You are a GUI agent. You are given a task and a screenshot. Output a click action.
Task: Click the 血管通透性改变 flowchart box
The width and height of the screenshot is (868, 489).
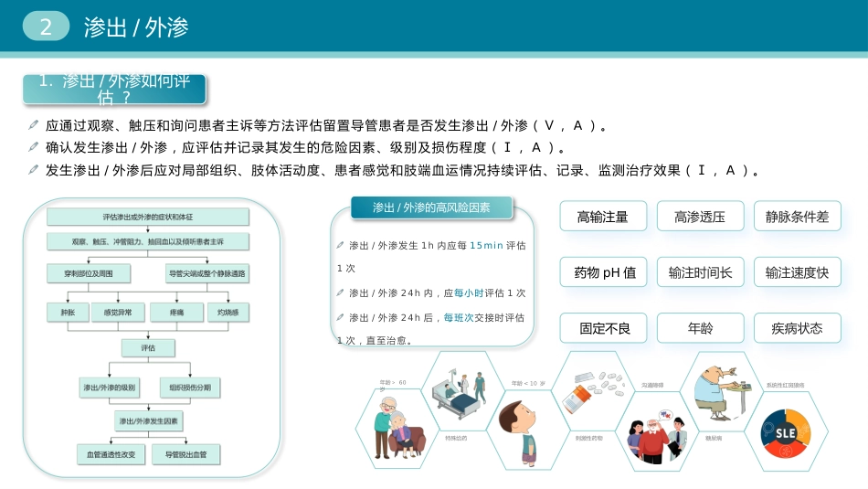click(111, 454)
